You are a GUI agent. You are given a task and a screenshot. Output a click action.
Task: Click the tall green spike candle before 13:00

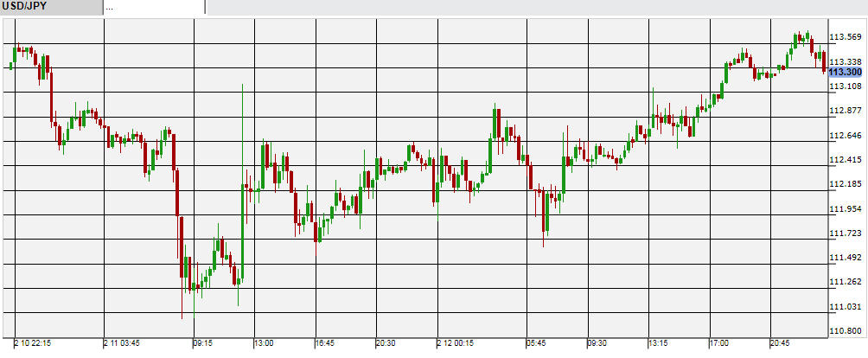(x=243, y=173)
